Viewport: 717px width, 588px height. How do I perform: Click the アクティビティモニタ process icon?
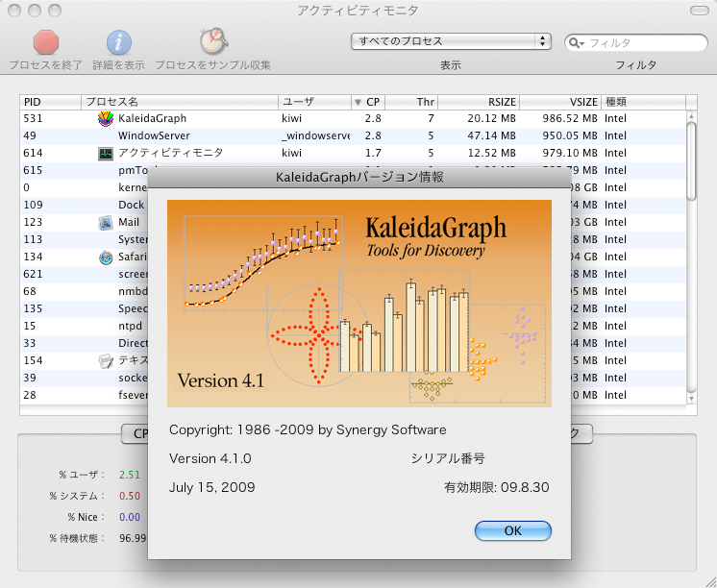pos(106,153)
